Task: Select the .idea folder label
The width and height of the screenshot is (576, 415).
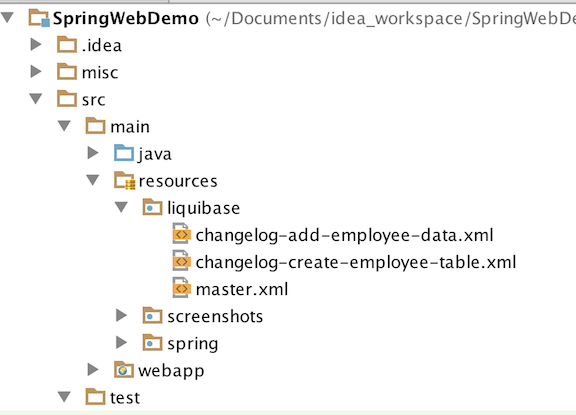Action: click(102, 45)
